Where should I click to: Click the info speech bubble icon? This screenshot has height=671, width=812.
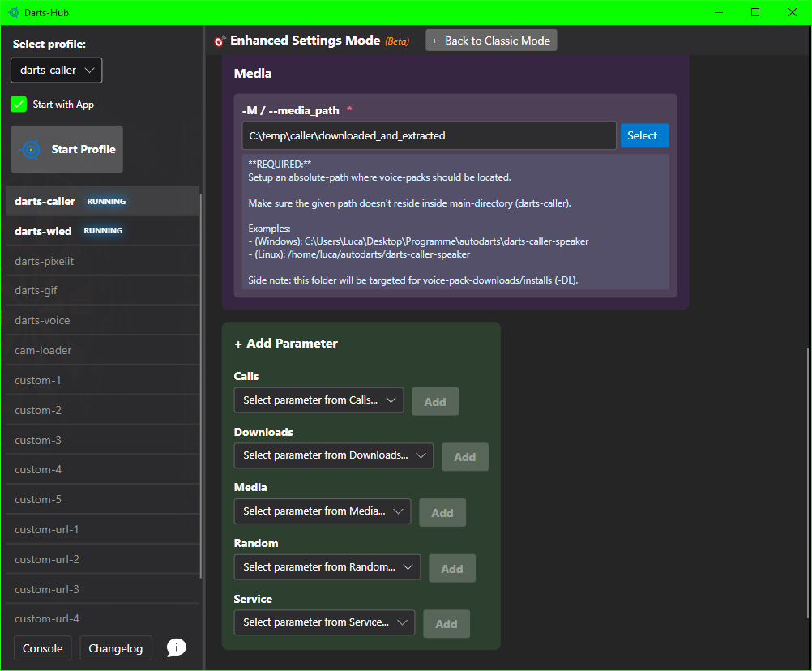(x=176, y=647)
